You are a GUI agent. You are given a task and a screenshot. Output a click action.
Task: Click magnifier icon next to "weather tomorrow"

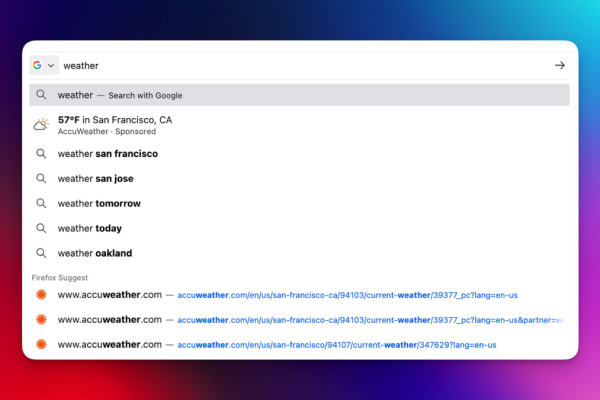41,204
